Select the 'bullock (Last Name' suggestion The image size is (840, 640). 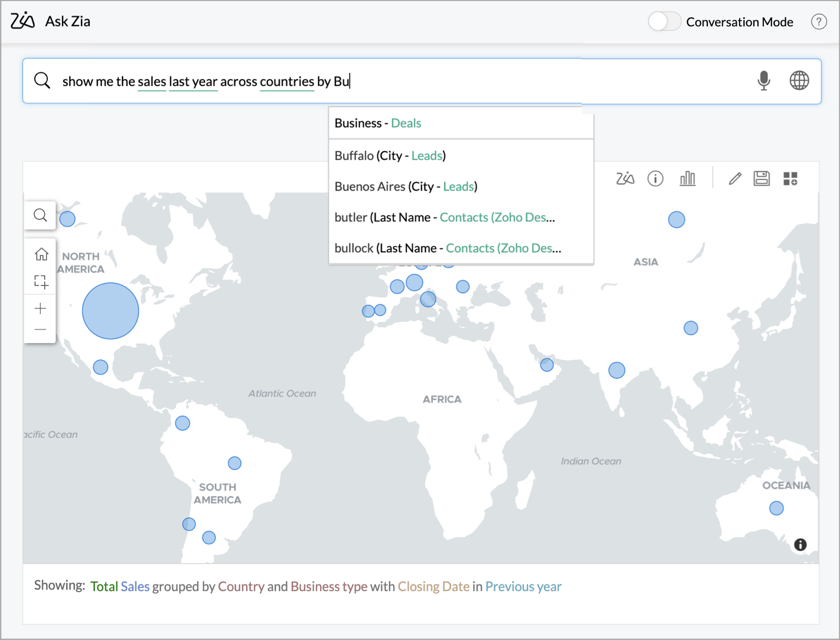pyautogui.click(x=461, y=248)
